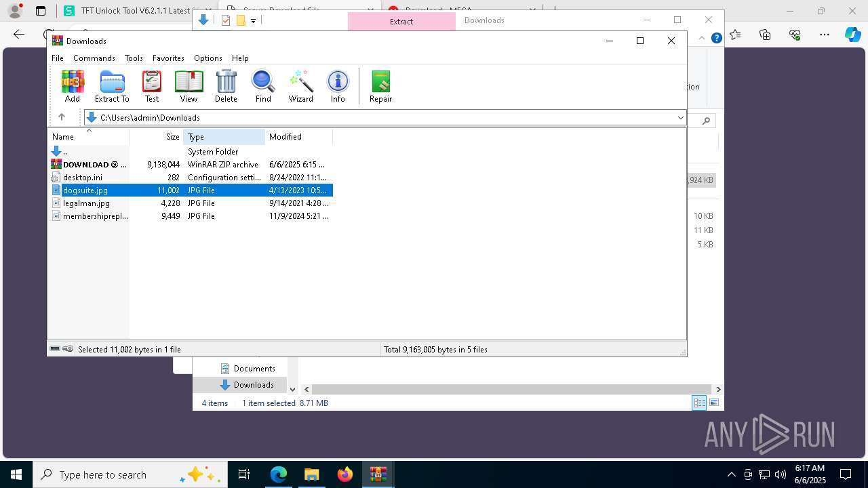Select legalman.jpg file

191,203
